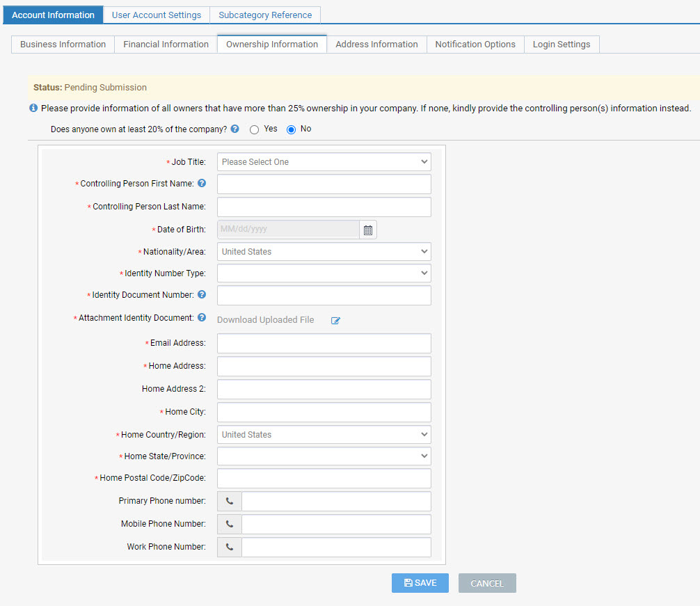Click the phone icon beside Primary Phone number
This screenshot has width=700, height=606.
point(229,501)
